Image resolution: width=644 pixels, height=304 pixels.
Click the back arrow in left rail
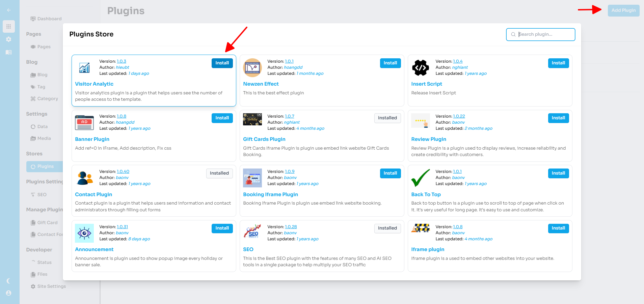tap(9, 10)
